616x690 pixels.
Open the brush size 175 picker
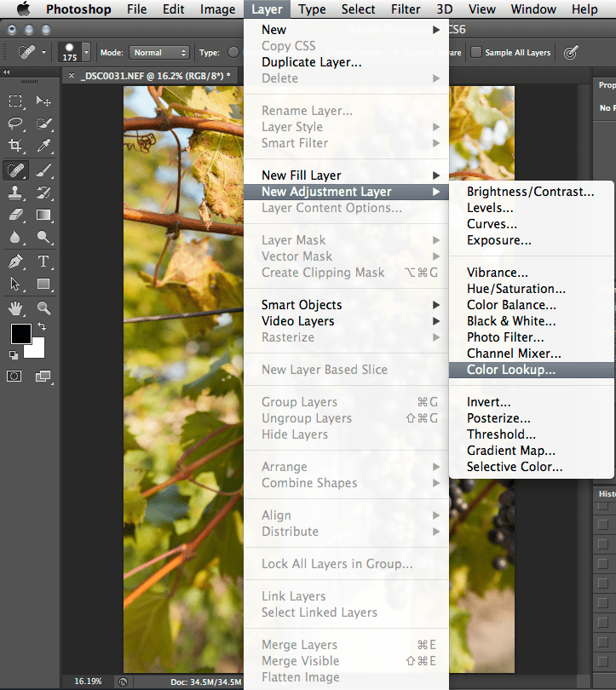coord(74,52)
